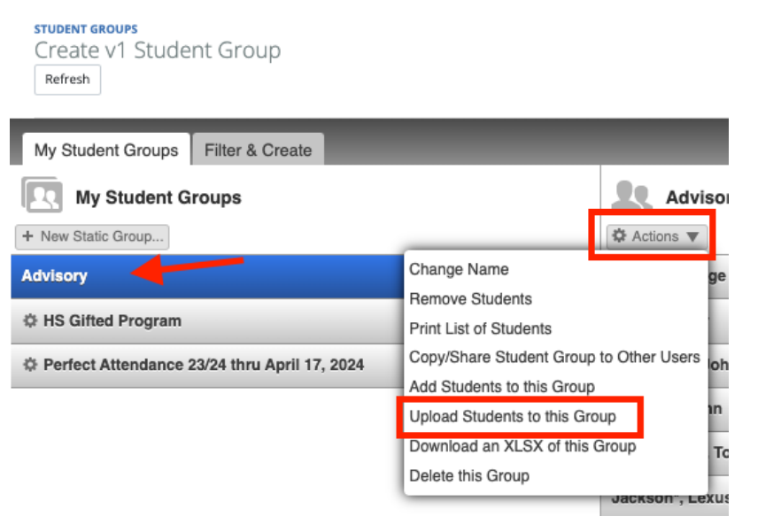Click the Refresh button

(67, 80)
